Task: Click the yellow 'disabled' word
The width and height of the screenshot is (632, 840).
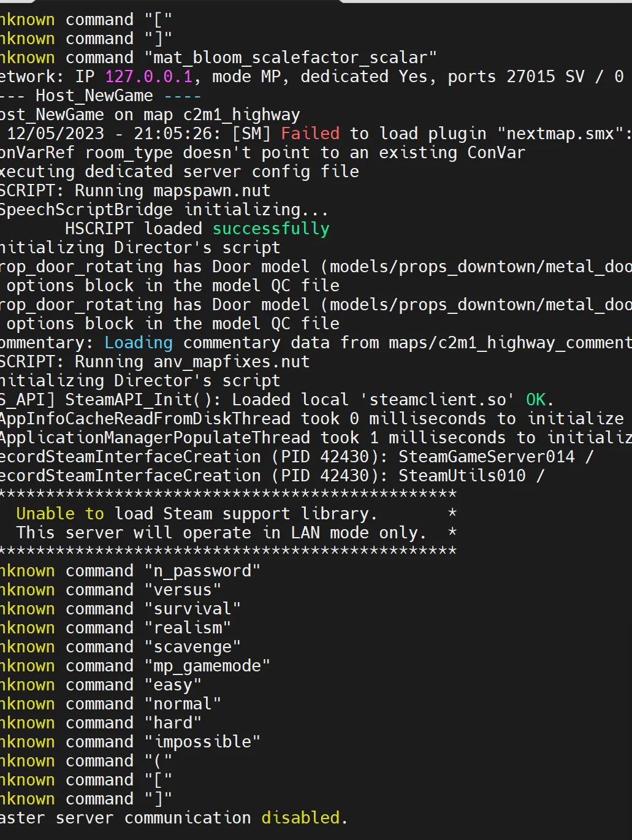Action: point(300,818)
